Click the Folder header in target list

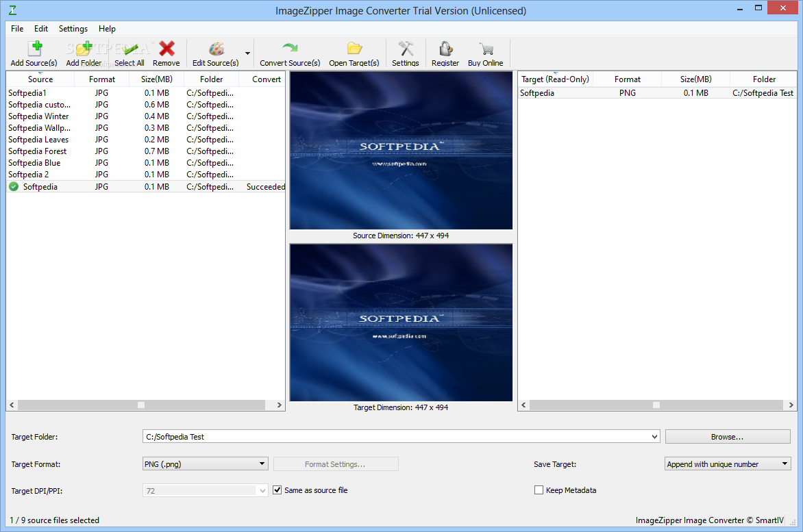pyautogui.click(x=763, y=79)
